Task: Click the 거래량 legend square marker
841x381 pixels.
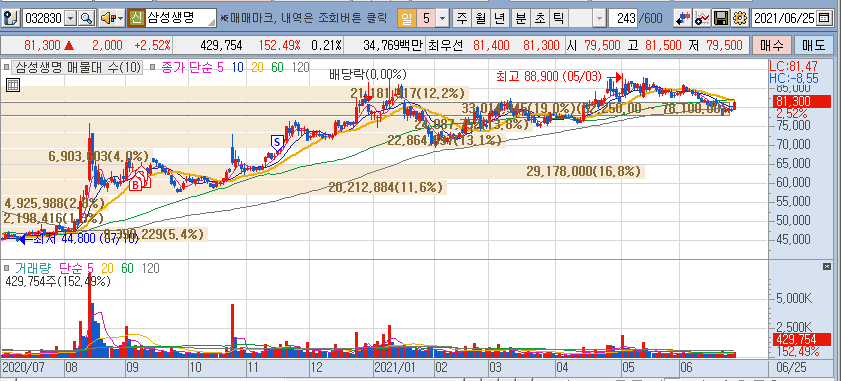Action: tap(6, 267)
